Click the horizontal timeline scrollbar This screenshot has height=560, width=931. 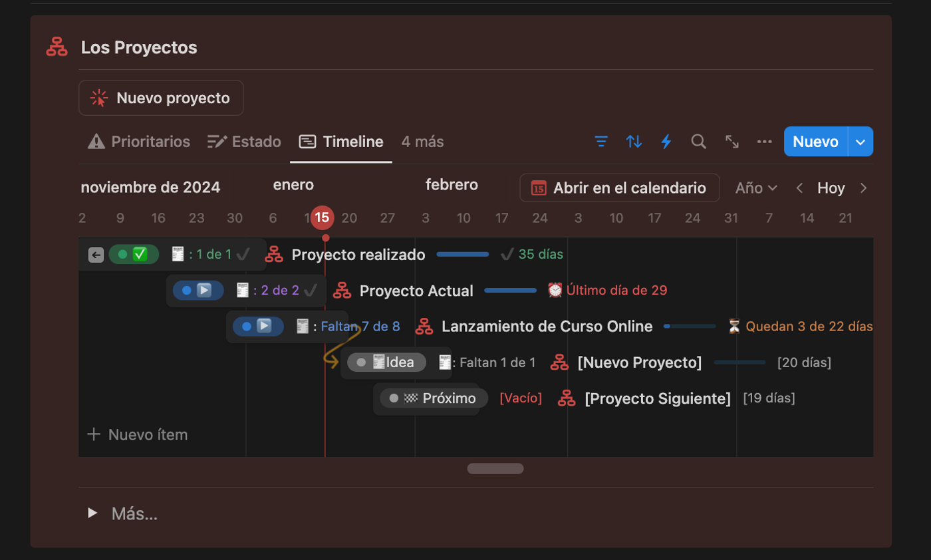(x=495, y=468)
